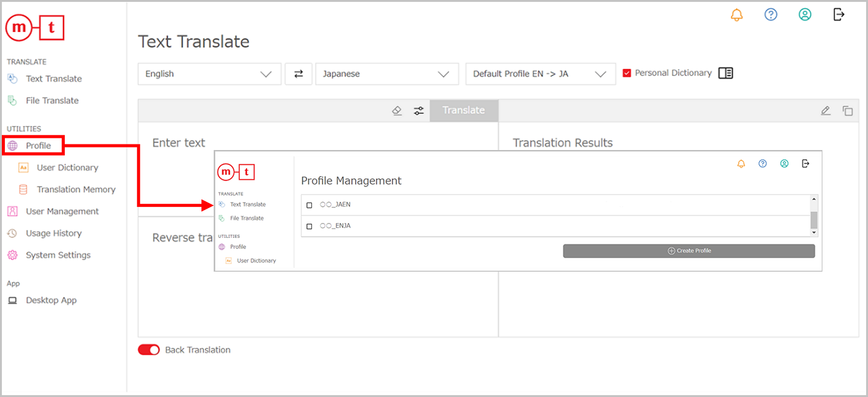The height and width of the screenshot is (397, 868).
Task: Click profile list scrollbar up arrow
Action: 814,199
